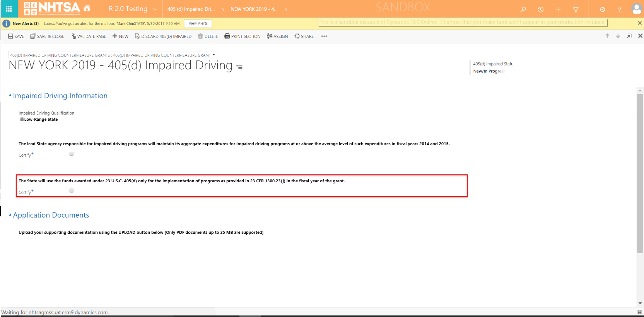644x317 pixels.
Task: Open the advanced find filter icon
Action: tap(576, 9)
